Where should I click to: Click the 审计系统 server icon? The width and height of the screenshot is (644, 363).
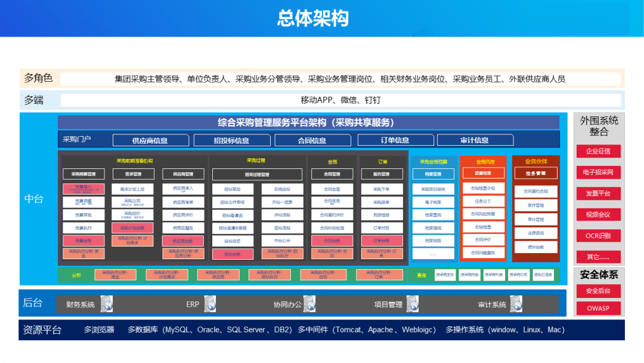pos(516,304)
